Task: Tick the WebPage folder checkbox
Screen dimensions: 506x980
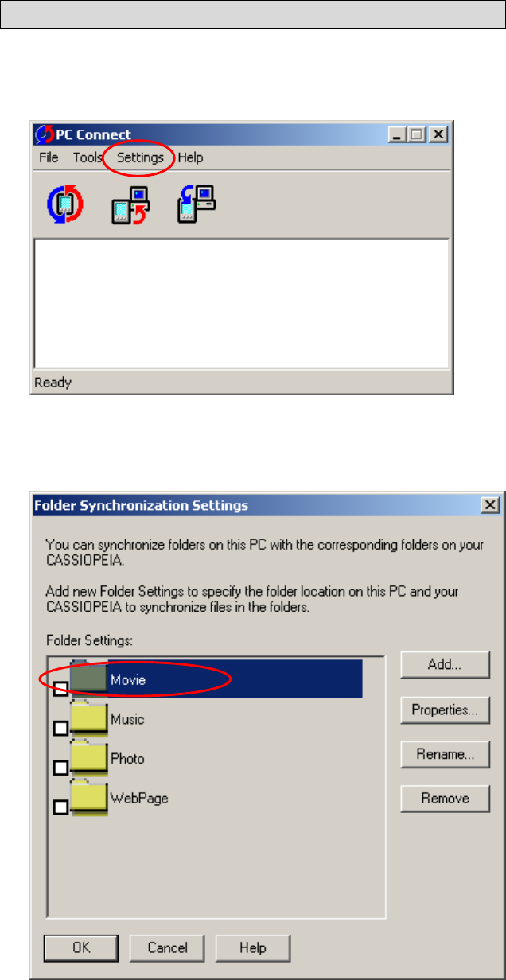Action: [x=60, y=807]
